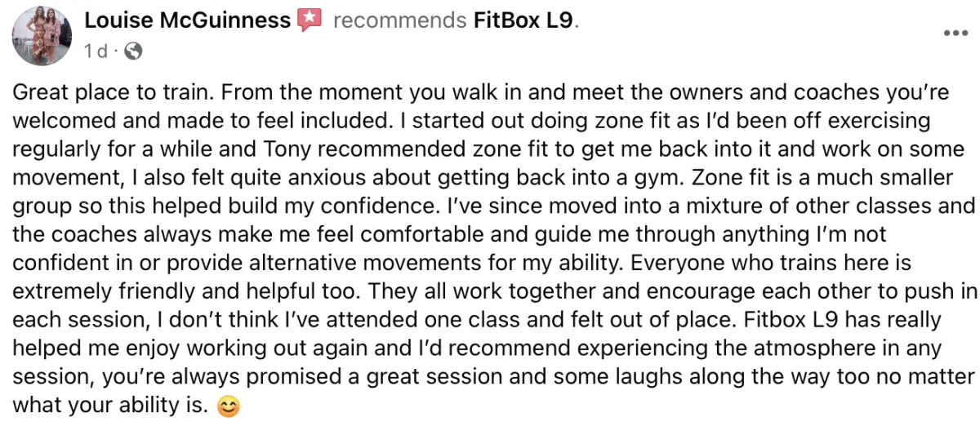Viewport: 980px width, 422px height.
Task: Click the word "recommends" in the header
Action: coord(400,20)
